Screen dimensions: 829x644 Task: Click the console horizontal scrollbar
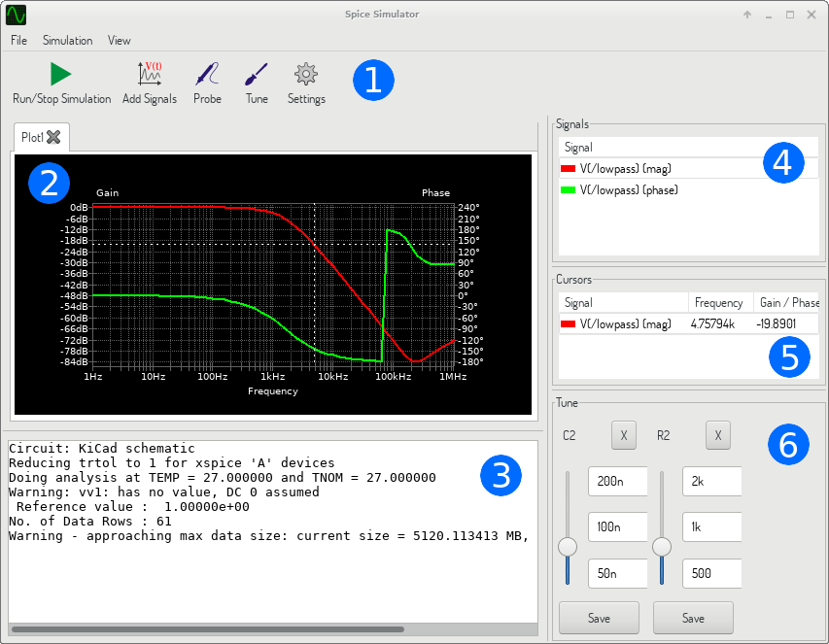click(x=209, y=629)
